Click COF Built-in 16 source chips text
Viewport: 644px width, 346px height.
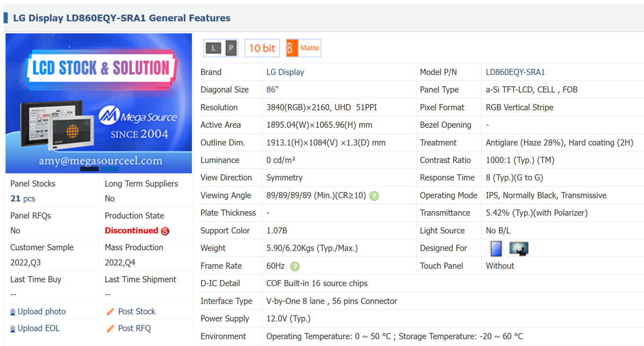coord(317,284)
